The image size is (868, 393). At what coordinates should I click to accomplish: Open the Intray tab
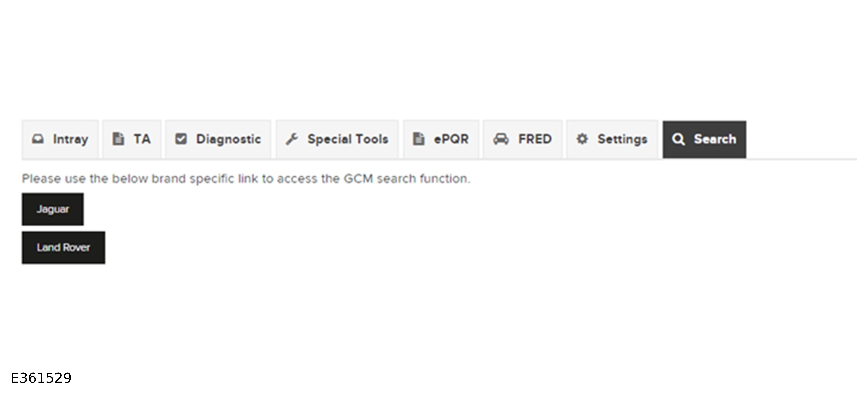pyautogui.click(x=70, y=139)
